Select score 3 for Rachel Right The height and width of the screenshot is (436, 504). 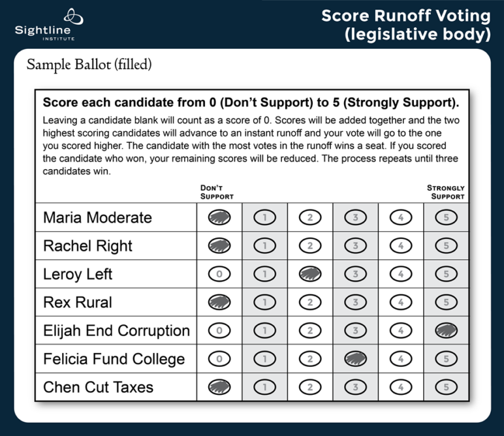pyautogui.click(x=355, y=245)
